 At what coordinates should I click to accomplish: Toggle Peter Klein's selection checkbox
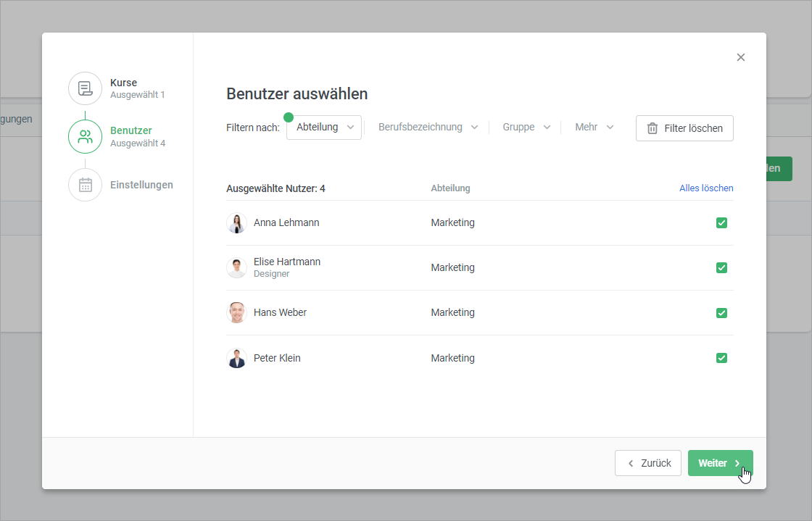[721, 358]
